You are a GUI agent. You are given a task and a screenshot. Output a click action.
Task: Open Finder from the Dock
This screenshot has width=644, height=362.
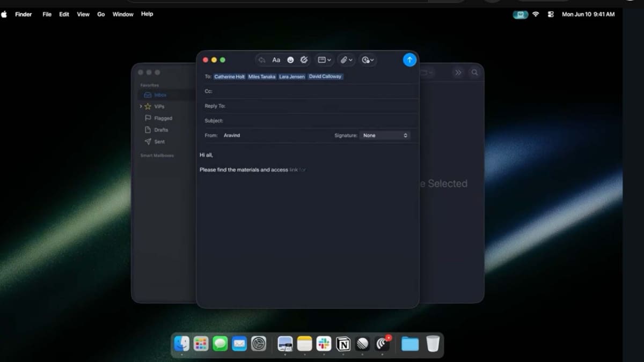182,344
